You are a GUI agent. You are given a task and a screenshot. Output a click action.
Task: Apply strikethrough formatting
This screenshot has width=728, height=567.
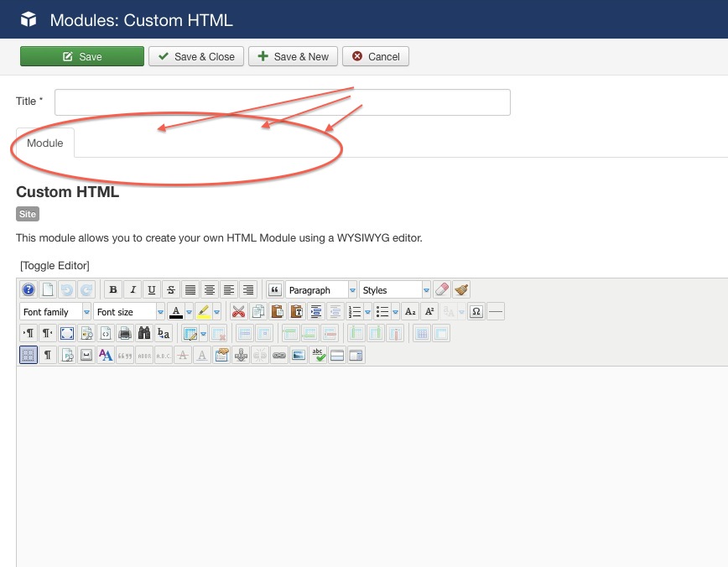[x=171, y=289]
